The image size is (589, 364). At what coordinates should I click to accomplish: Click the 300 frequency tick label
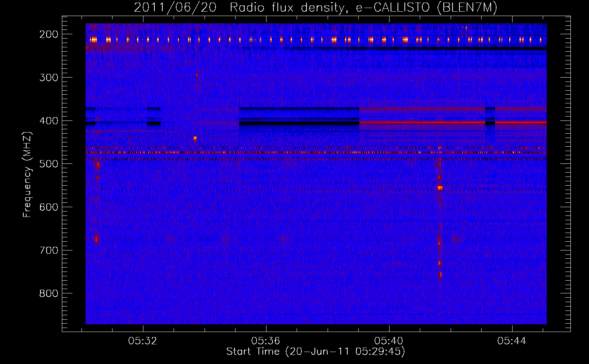[49, 78]
